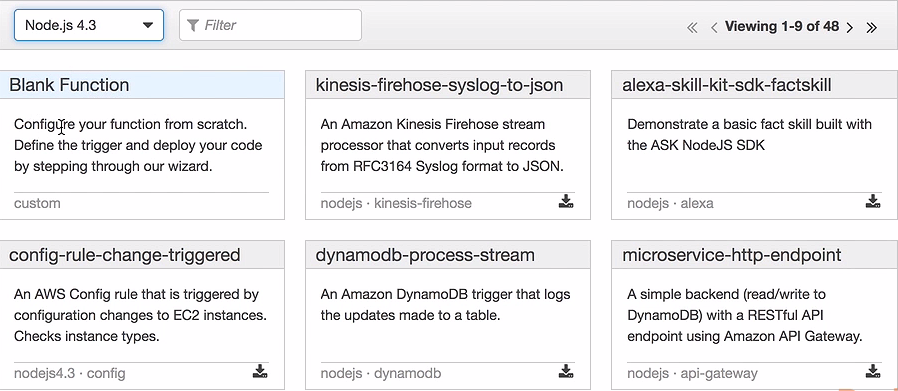
Task: Choose dynamodb-process-stream blueprint title
Action: [425, 255]
